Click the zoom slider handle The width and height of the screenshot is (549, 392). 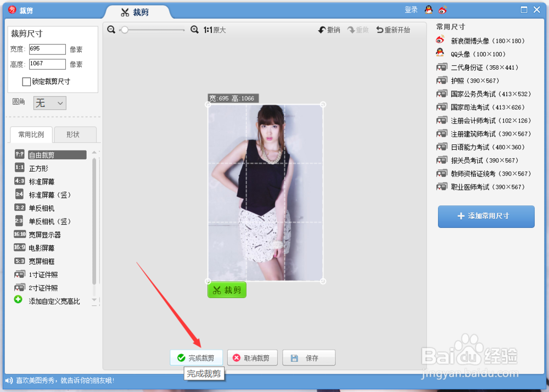pyautogui.click(x=124, y=30)
